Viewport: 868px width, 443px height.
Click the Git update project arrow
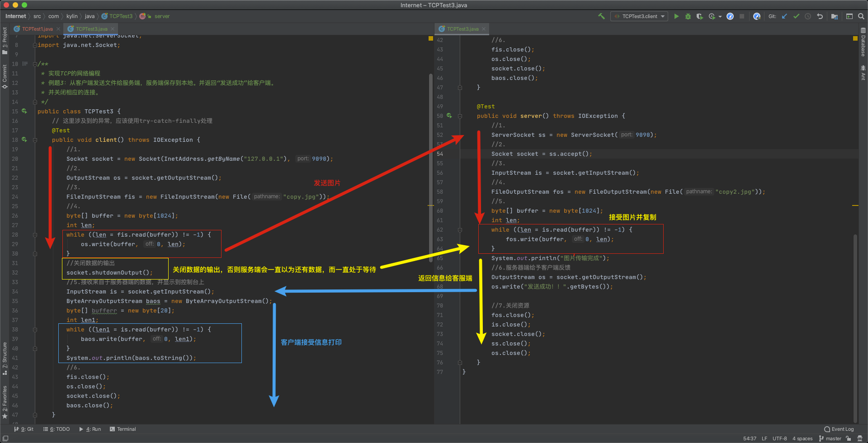click(x=784, y=16)
